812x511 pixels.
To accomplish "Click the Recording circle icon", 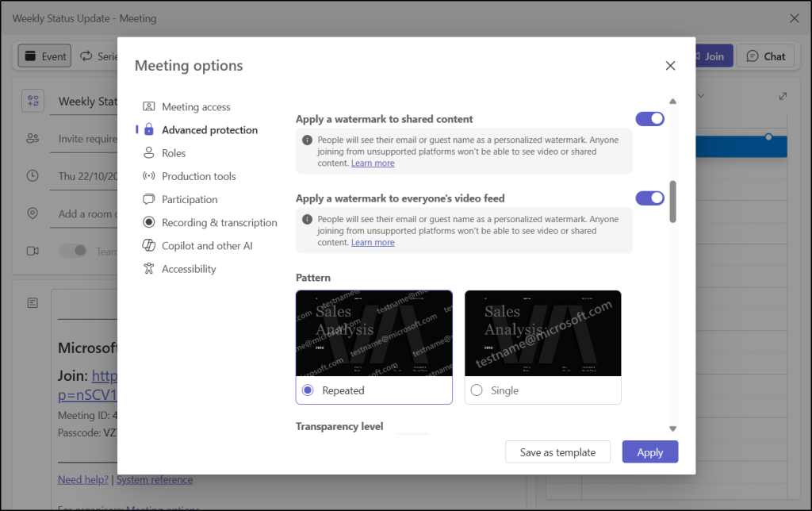I will coord(148,222).
